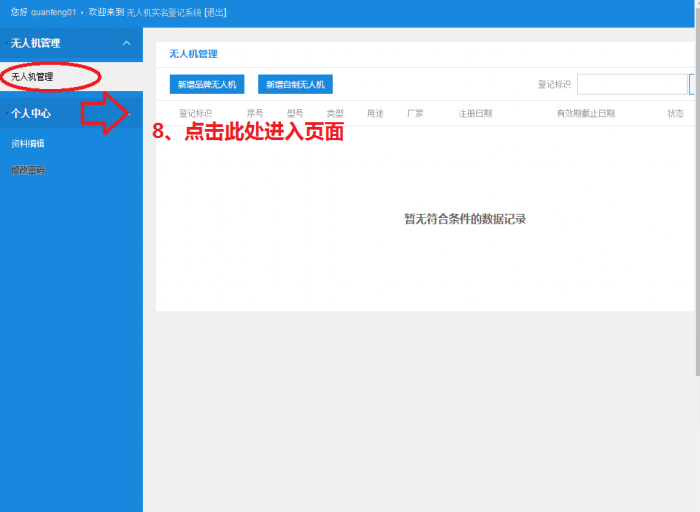700x512 pixels.
Task: Click 新增自制无人机 button
Action: tap(296, 84)
